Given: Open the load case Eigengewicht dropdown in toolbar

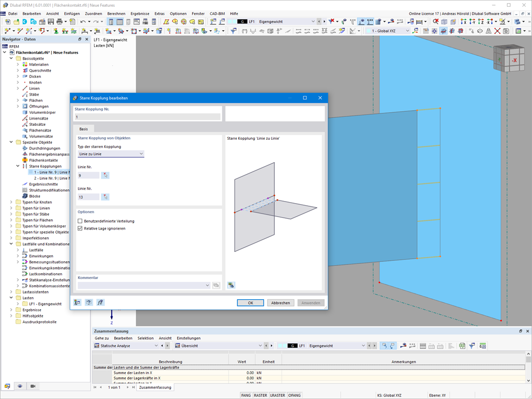Looking at the screenshot, I should (x=313, y=21).
